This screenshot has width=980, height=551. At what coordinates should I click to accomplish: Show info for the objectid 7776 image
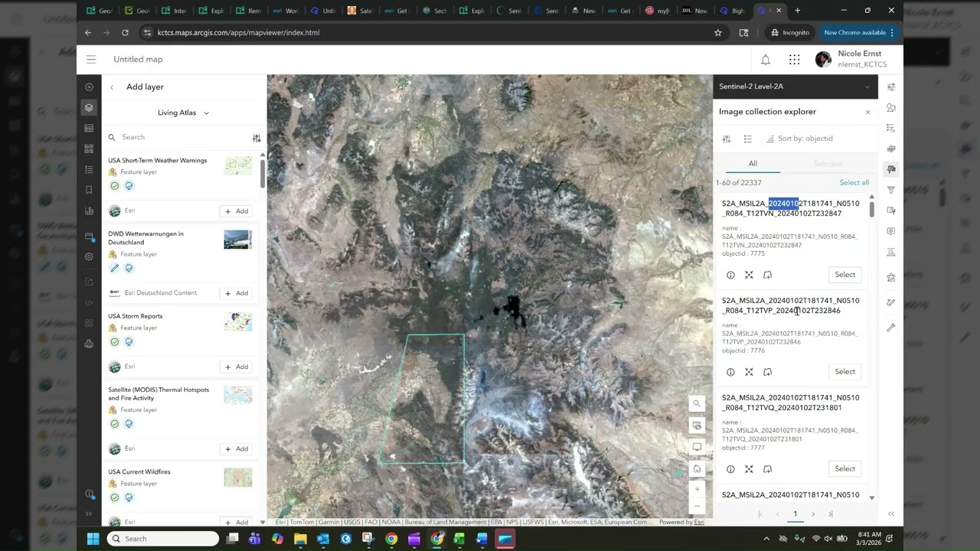pos(730,372)
